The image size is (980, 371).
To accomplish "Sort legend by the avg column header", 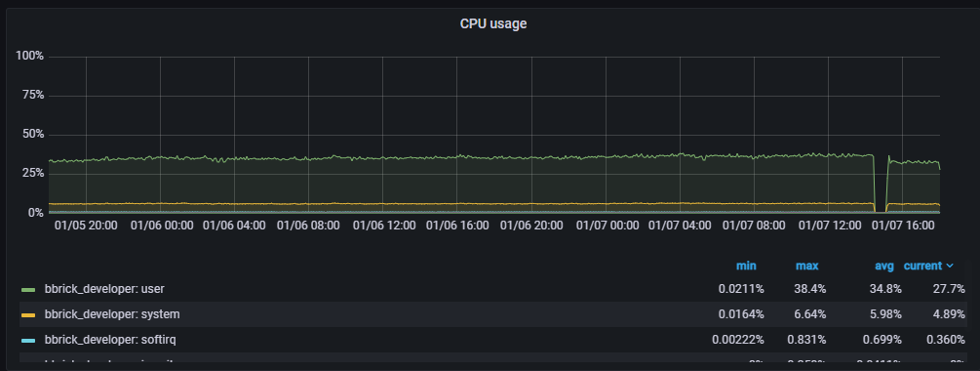I will 883,266.
